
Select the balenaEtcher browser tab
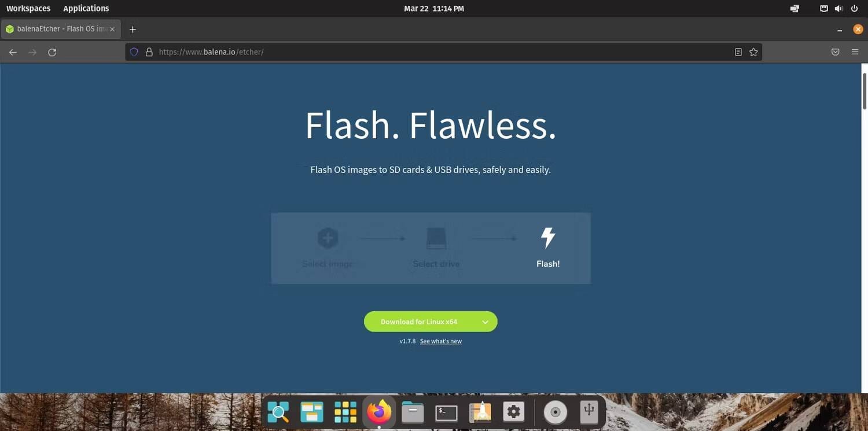58,28
